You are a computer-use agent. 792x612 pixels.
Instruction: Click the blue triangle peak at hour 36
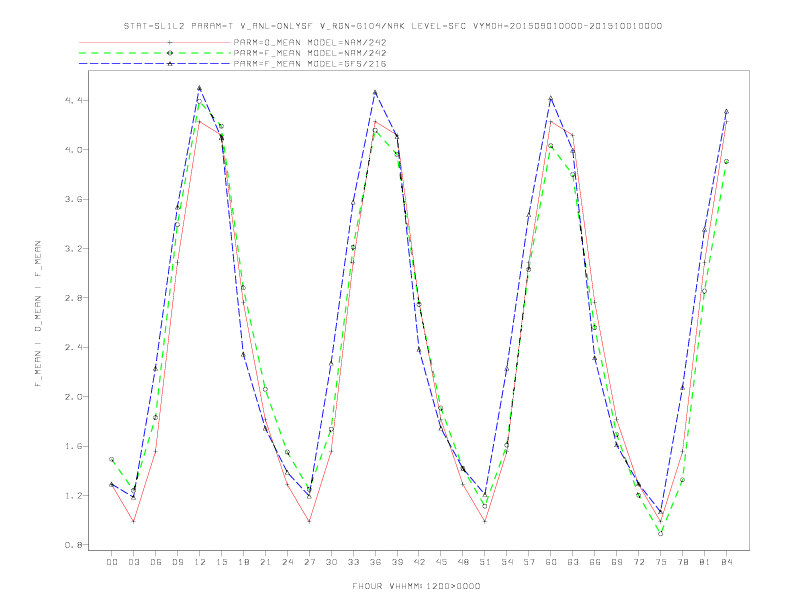pos(375,92)
